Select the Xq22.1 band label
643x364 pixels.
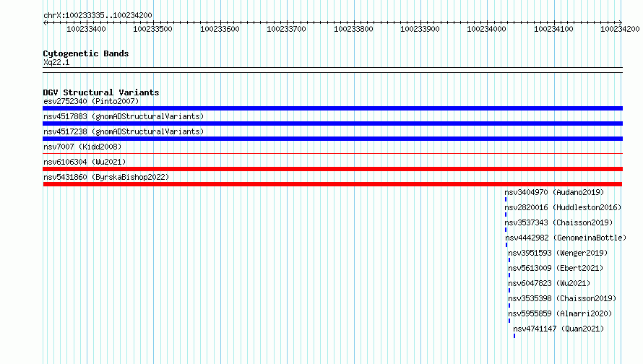(56, 62)
